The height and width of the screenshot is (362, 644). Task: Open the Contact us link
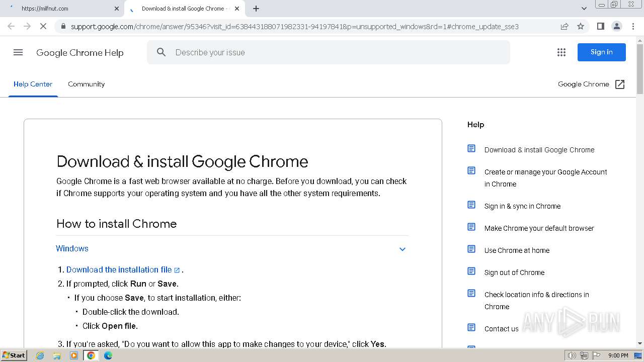click(x=501, y=329)
